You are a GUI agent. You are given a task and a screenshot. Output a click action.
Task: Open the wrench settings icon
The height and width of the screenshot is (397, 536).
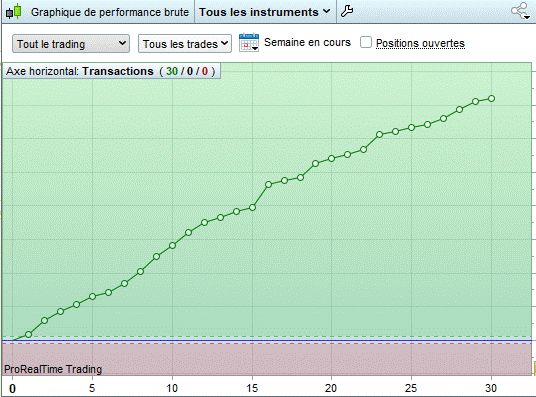347,11
